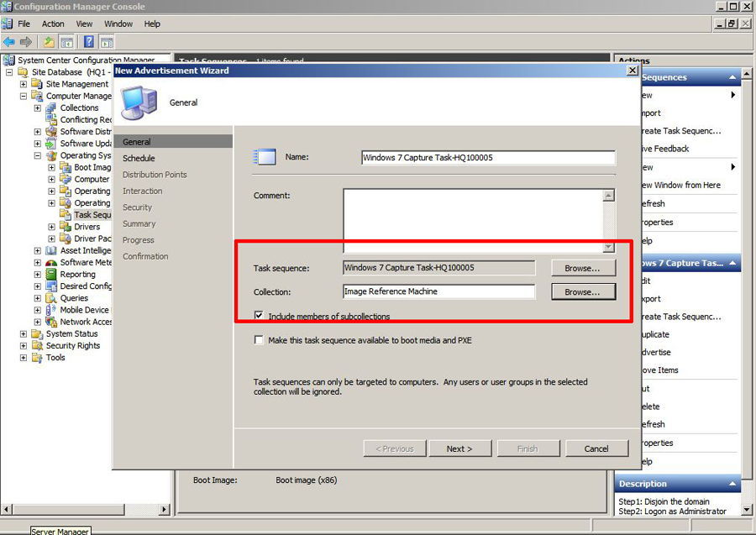This screenshot has height=535, width=756.
Task: Toggle the Show/Hide Console Tree toolbar icon
Action: [x=66, y=42]
